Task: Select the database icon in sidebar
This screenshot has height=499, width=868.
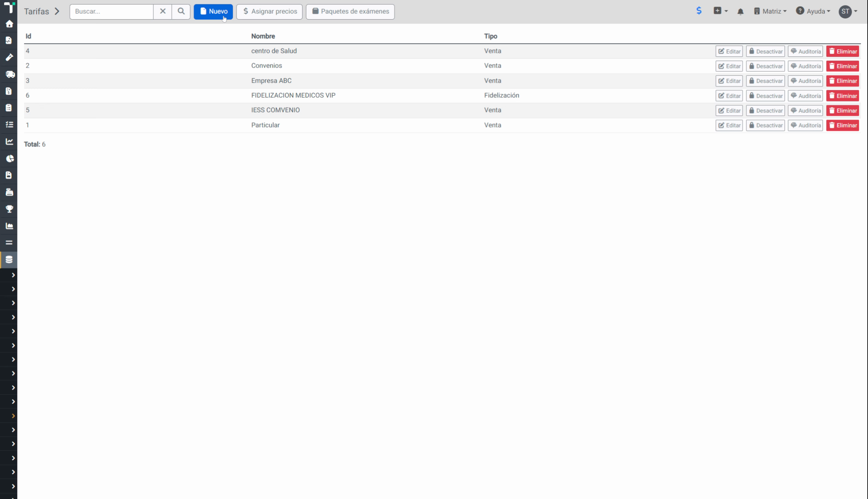Action: tap(9, 260)
